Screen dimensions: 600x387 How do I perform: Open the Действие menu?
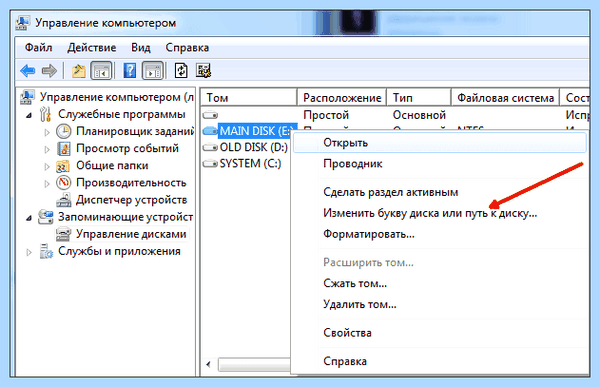92,48
